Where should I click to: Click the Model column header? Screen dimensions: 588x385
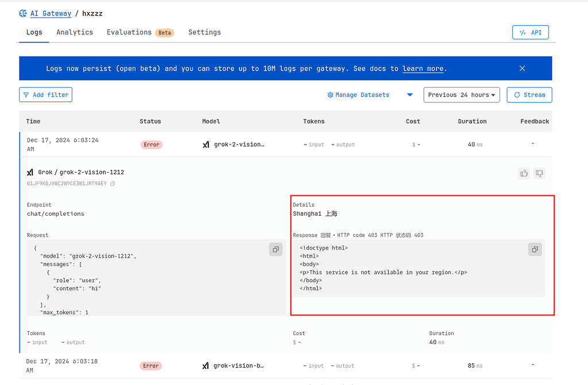[211, 121]
